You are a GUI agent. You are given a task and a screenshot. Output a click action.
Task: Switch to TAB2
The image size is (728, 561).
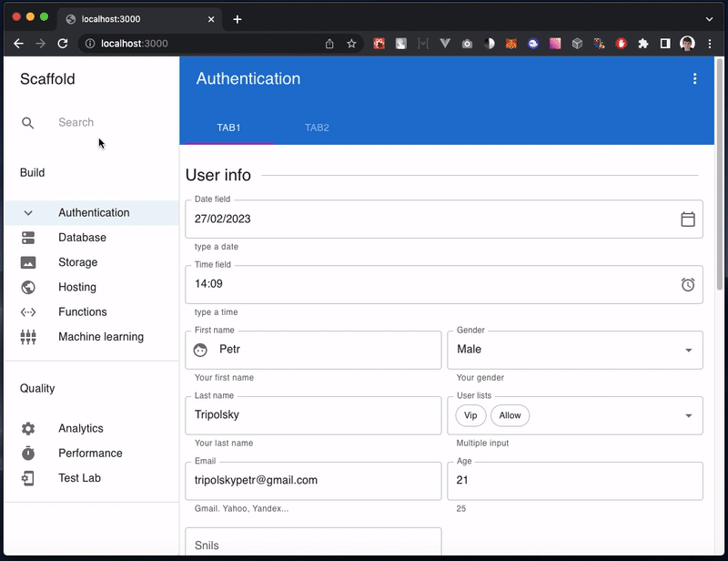point(317,127)
